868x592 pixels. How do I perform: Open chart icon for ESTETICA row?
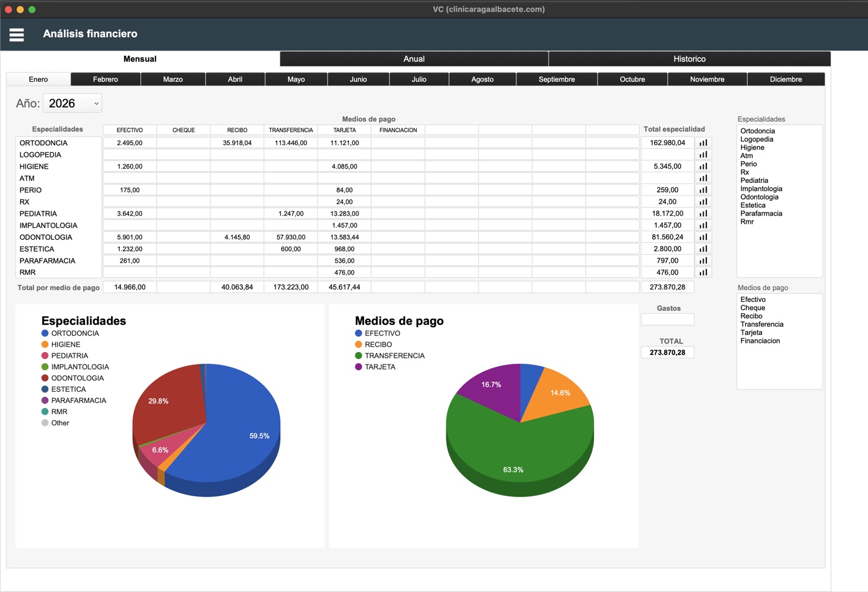[x=703, y=249]
